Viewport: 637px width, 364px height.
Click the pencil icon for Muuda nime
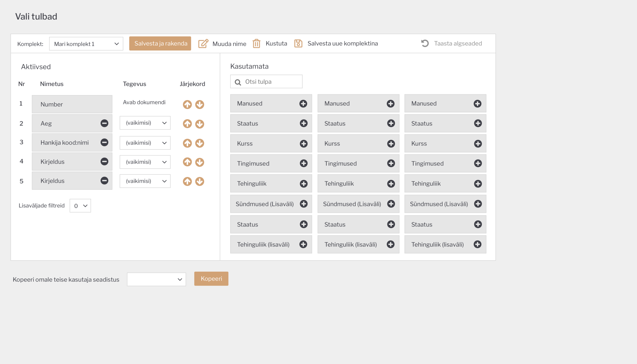point(203,44)
